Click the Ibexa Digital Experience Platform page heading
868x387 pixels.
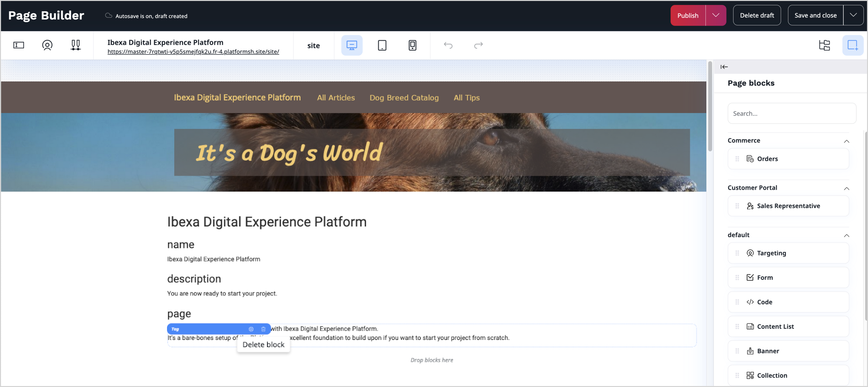tap(267, 222)
